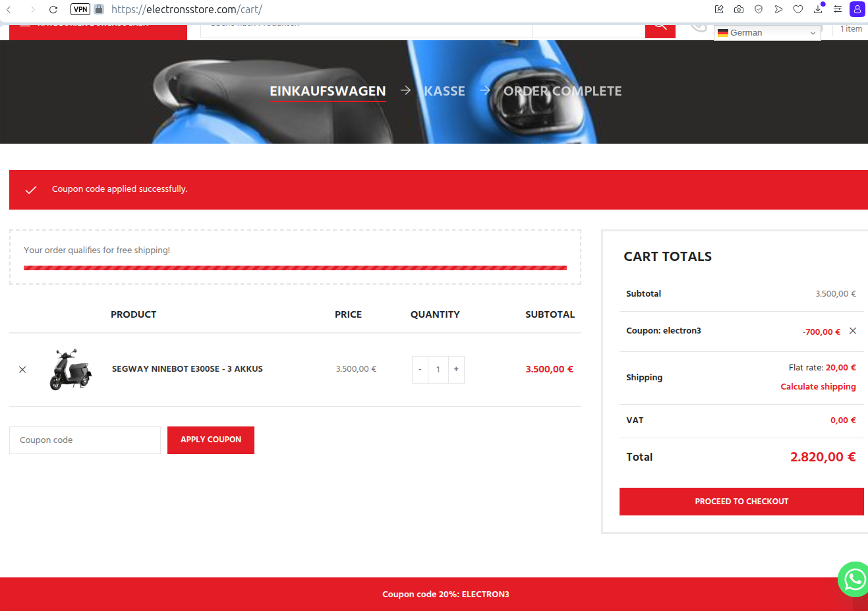Viewport: 868px width, 611px height.
Task: Remove the electron3 coupon
Action: 853,331
